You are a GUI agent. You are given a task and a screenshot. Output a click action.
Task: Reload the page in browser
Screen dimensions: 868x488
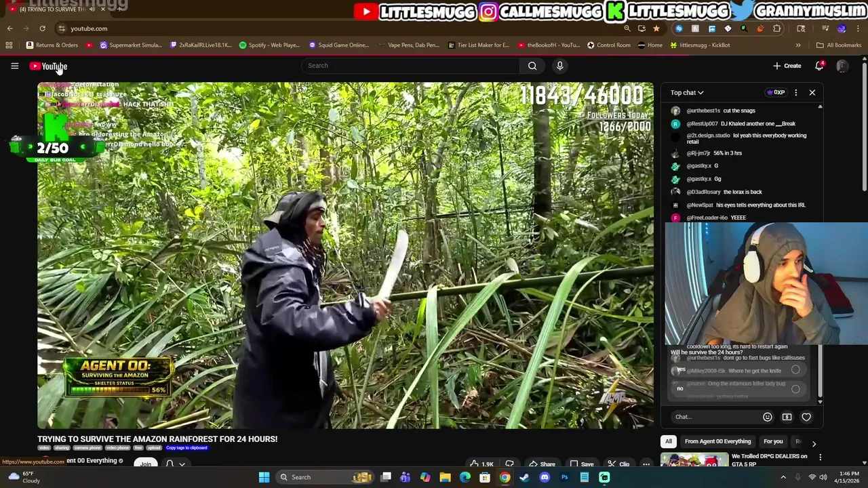pos(42,28)
